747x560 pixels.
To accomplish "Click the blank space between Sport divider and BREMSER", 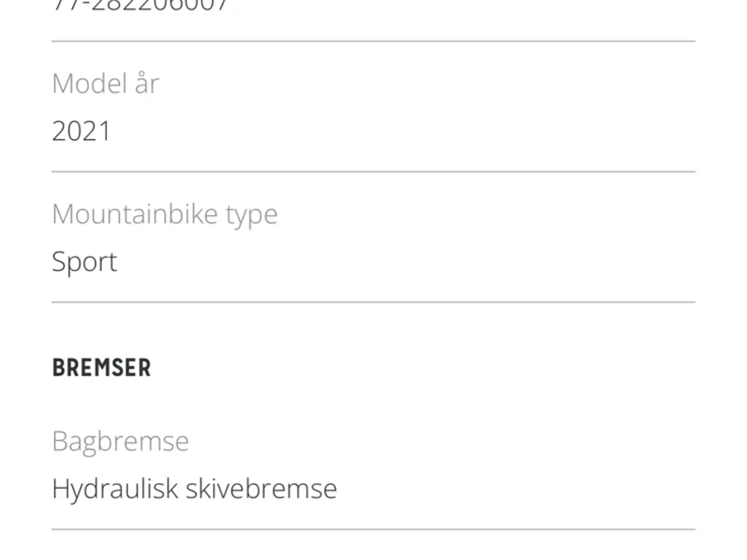I will [x=373, y=330].
